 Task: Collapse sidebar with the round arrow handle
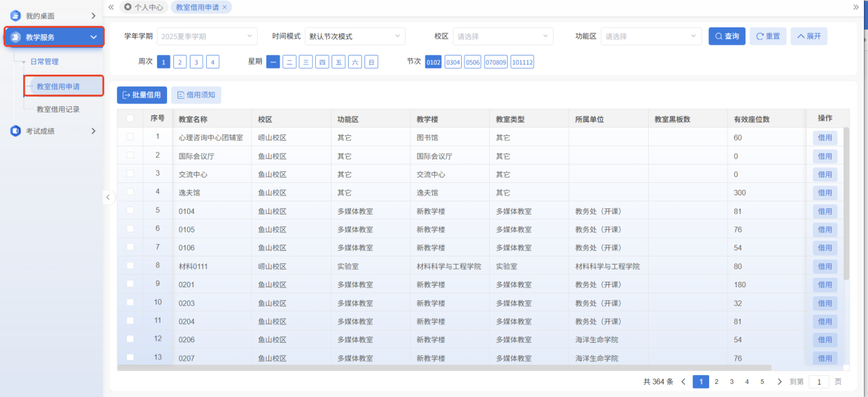click(108, 197)
